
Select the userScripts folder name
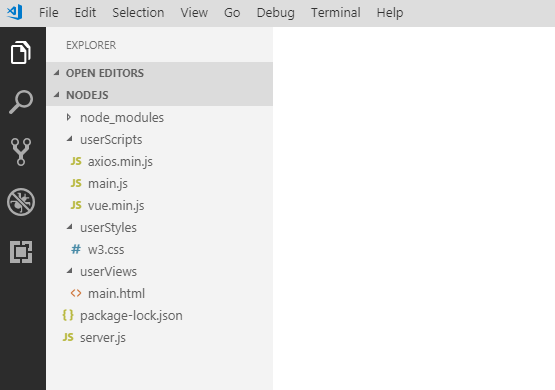click(111, 139)
